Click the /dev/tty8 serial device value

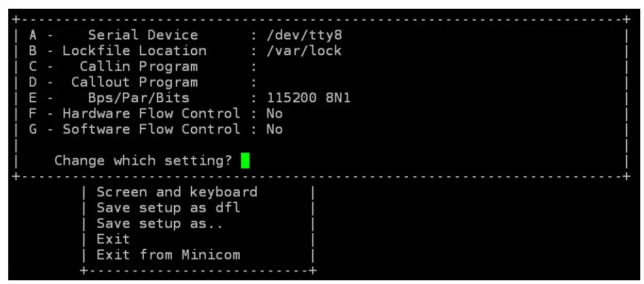coord(304,35)
